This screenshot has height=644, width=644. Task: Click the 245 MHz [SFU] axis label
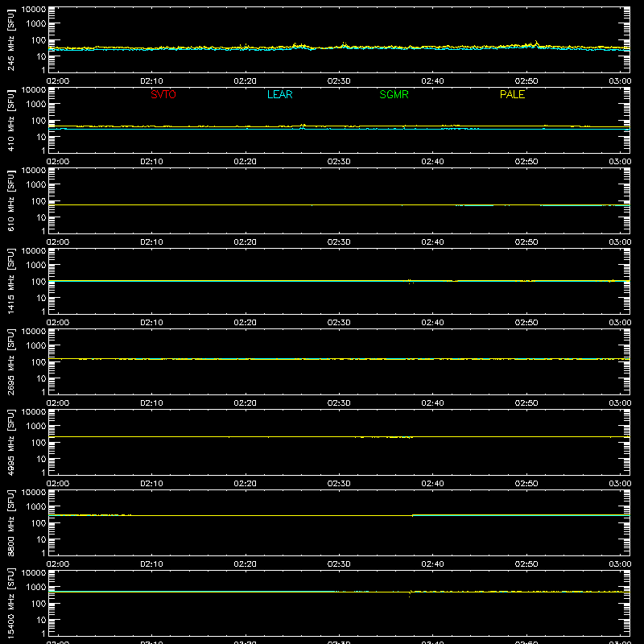point(10,40)
